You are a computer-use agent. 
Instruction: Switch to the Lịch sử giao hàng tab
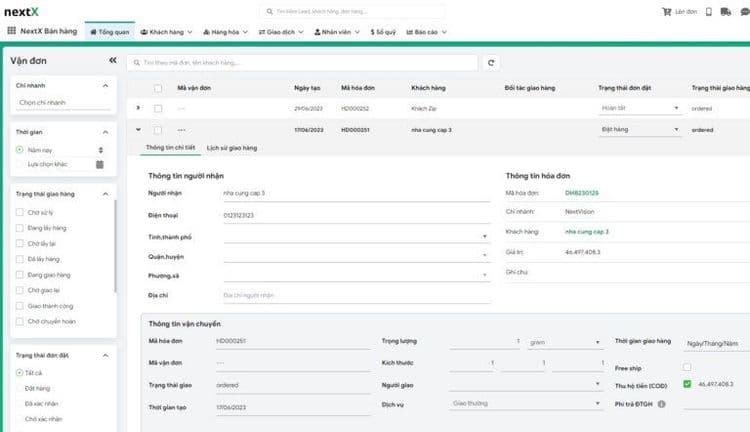[231, 148]
